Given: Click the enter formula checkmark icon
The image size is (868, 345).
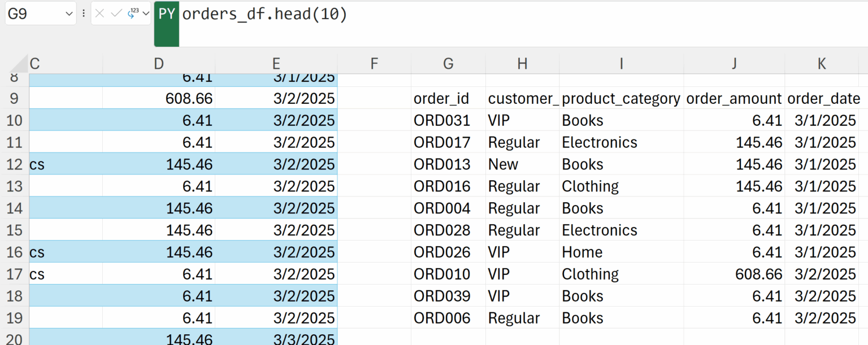Looking at the screenshot, I should (x=116, y=14).
